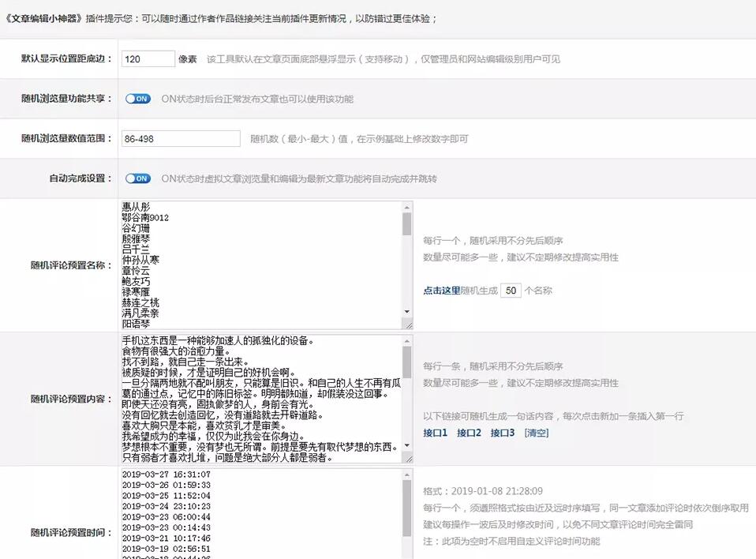Click the time entry 2019-03-27 16:31:07

coord(167,474)
